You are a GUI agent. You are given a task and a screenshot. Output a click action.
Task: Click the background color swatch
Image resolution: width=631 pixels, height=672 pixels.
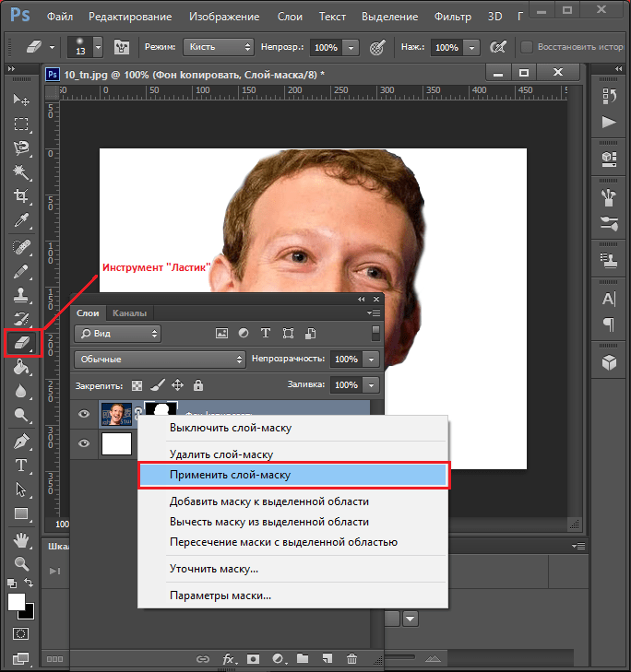(29, 614)
